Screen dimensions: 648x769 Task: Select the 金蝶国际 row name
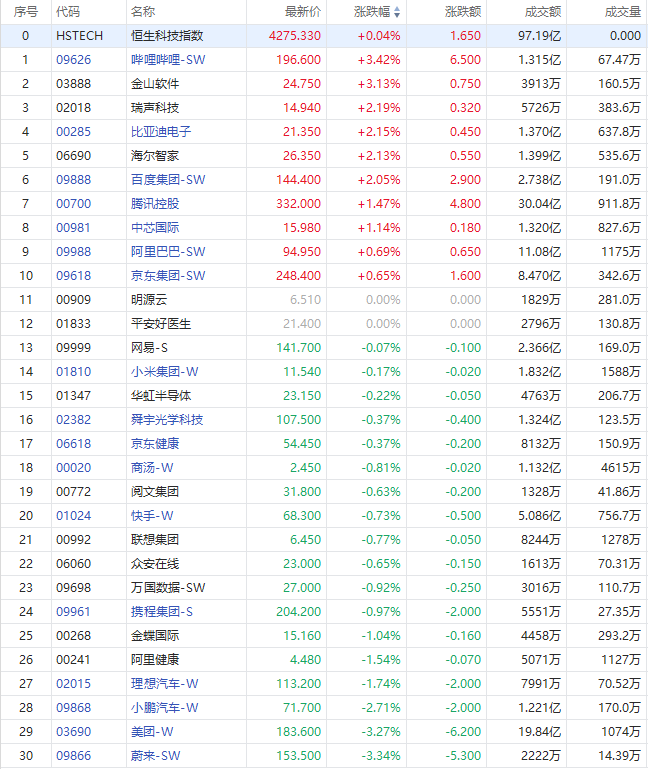point(155,636)
